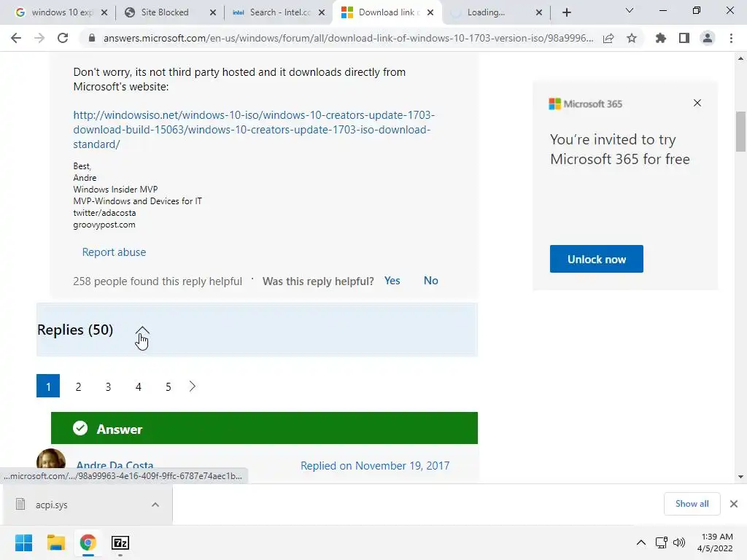Open a new tab with the plus button

coord(566,12)
